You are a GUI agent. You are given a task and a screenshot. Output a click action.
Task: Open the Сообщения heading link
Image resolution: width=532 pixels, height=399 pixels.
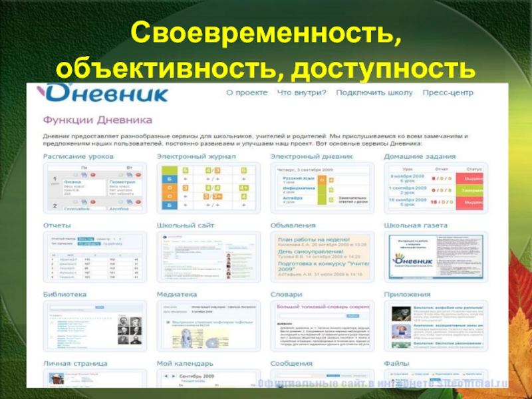point(291,363)
